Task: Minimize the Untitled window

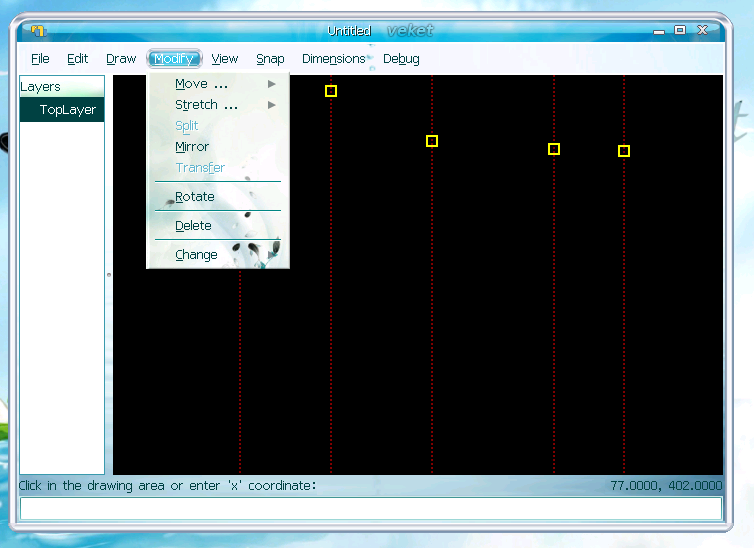Action: coord(659,31)
